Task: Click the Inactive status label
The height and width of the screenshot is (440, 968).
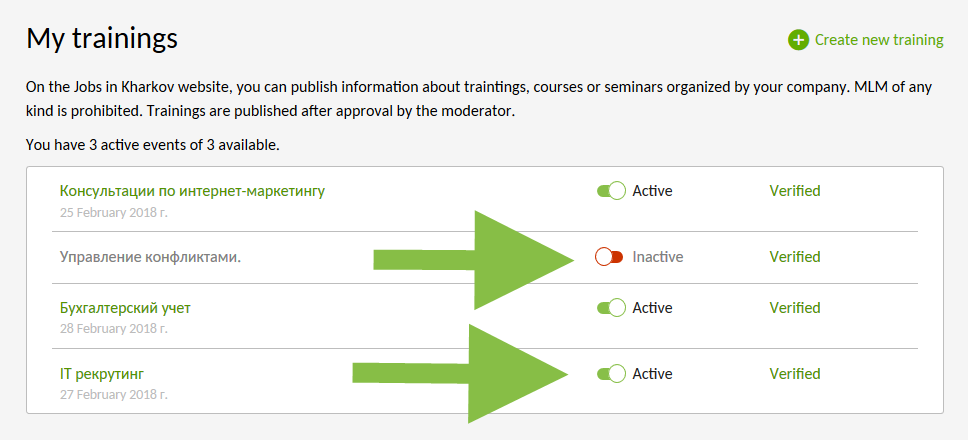Action: click(x=657, y=257)
